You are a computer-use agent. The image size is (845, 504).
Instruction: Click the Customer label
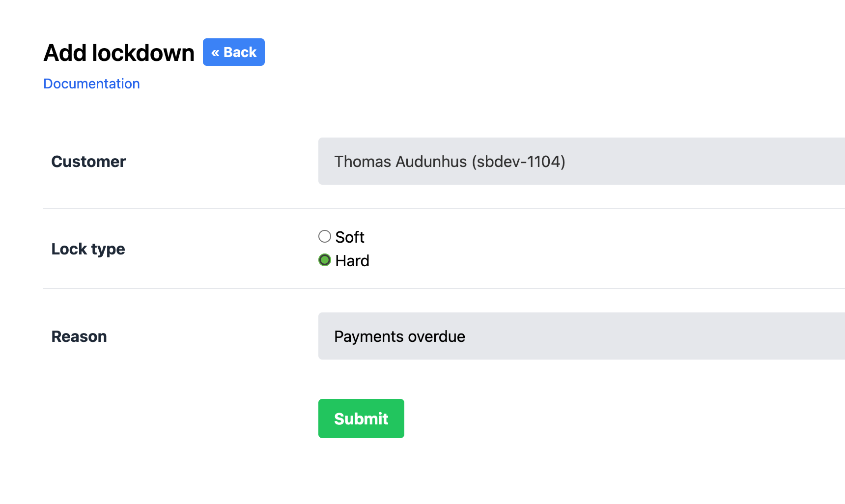[x=88, y=161]
